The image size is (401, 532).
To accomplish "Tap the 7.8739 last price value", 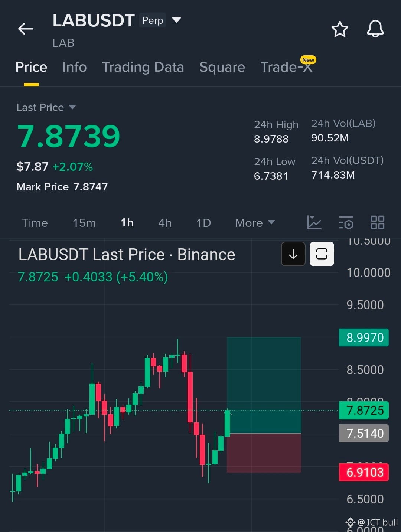I will (x=69, y=136).
